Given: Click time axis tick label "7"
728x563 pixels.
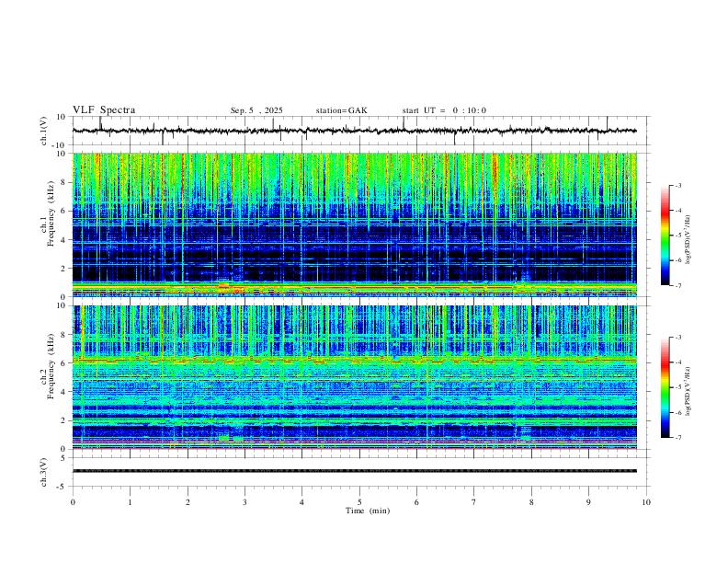Looking at the screenshot, I should point(474,502).
